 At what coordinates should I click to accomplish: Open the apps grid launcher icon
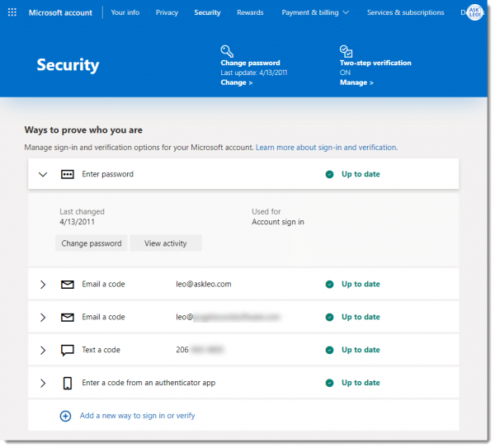[12, 12]
